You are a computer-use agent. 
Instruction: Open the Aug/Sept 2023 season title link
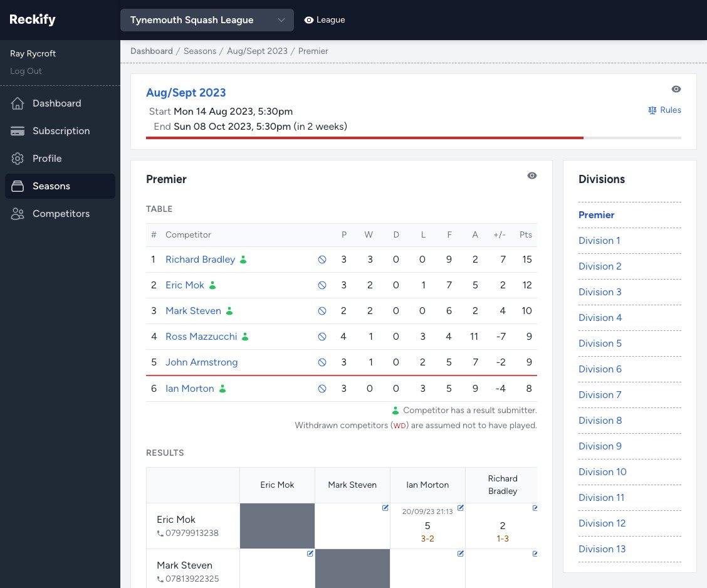(186, 92)
